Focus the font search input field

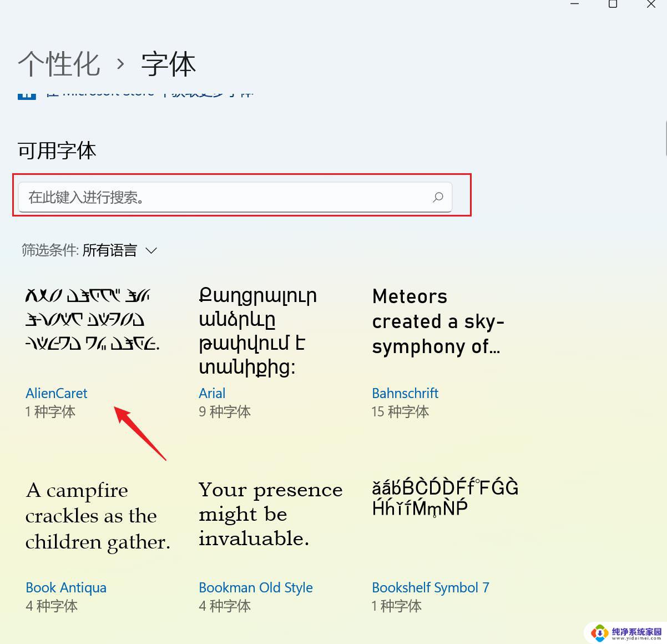tap(235, 197)
